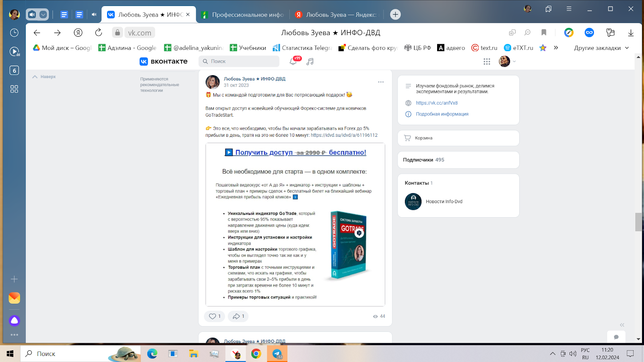Open Подписчики 495 list
The width and height of the screenshot is (644, 362).
(458, 160)
